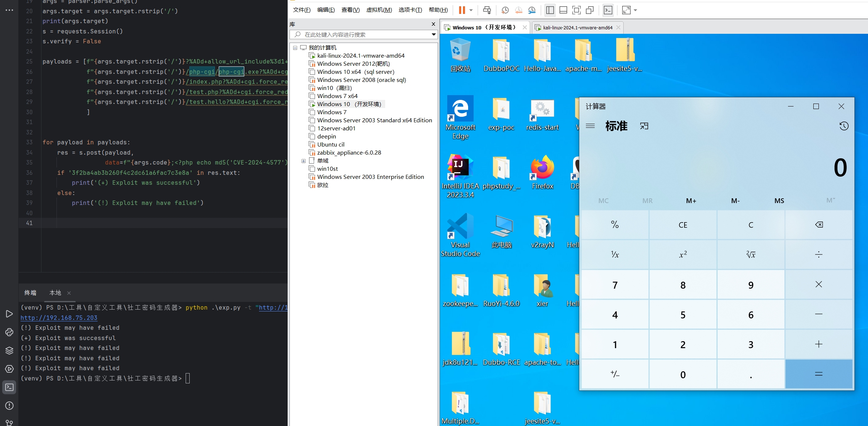Select the redis-start desktop shortcut
Viewport: 868px width, 426px height.
542,114
